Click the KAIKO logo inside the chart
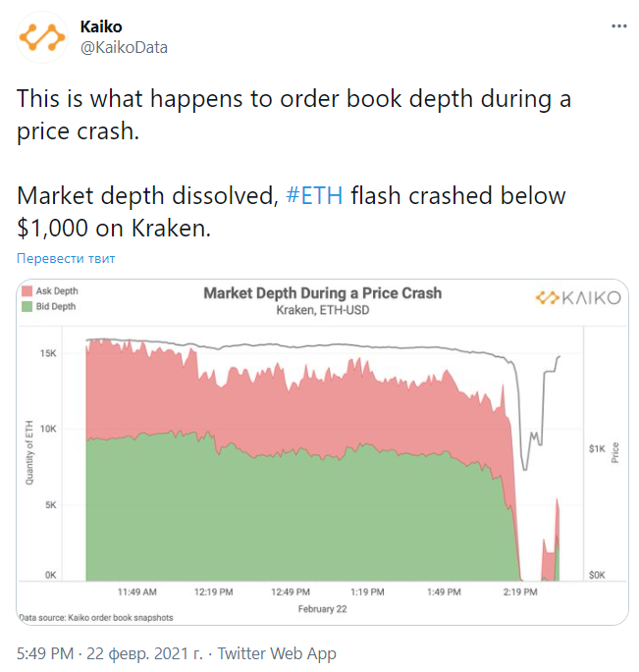639x672 pixels. pos(577,297)
